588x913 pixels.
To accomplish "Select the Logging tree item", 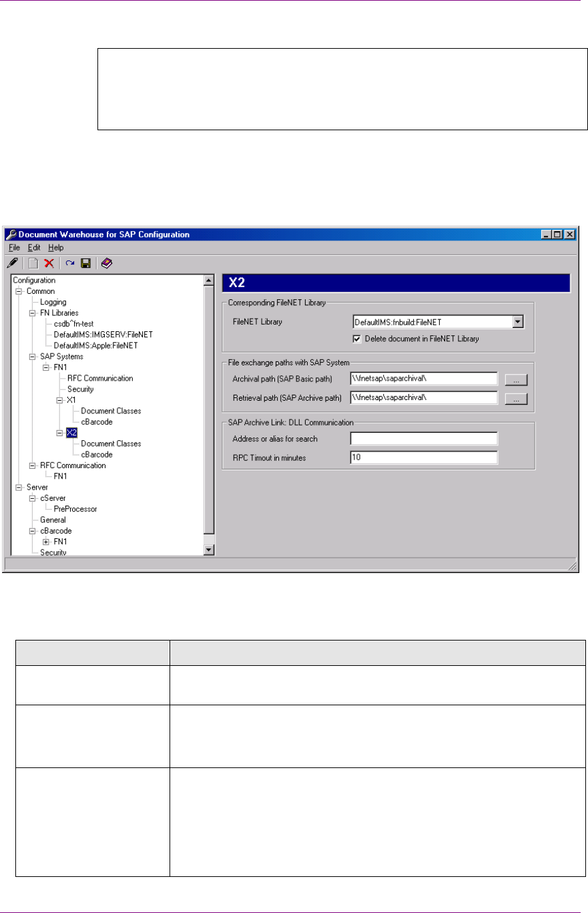I will tap(53, 302).
